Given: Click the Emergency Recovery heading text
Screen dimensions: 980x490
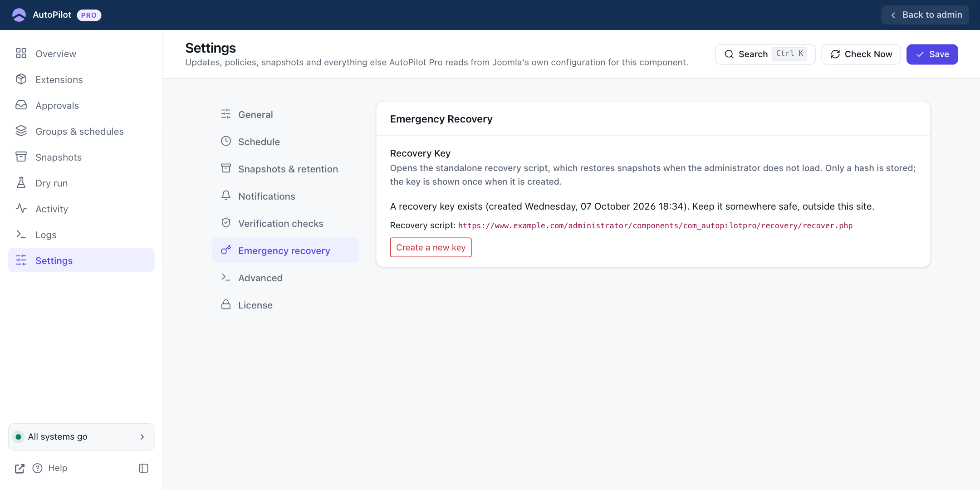Looking at the screenshot, I should point(441,119).
